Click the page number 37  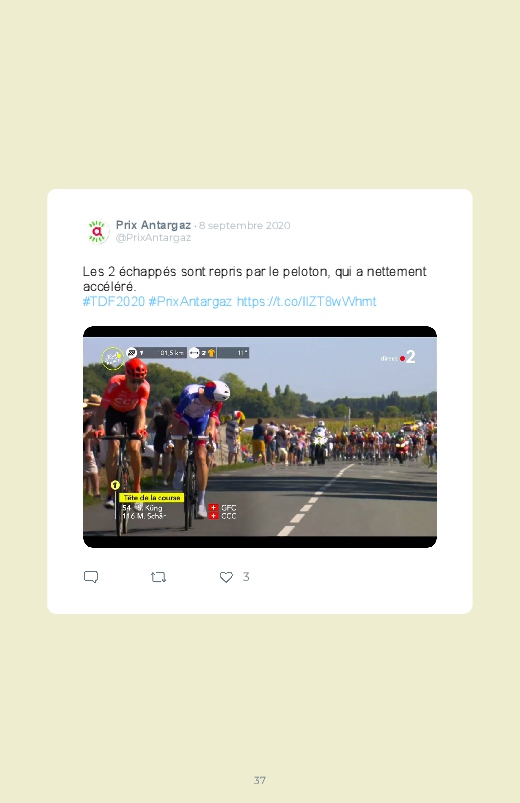point(260,780)
